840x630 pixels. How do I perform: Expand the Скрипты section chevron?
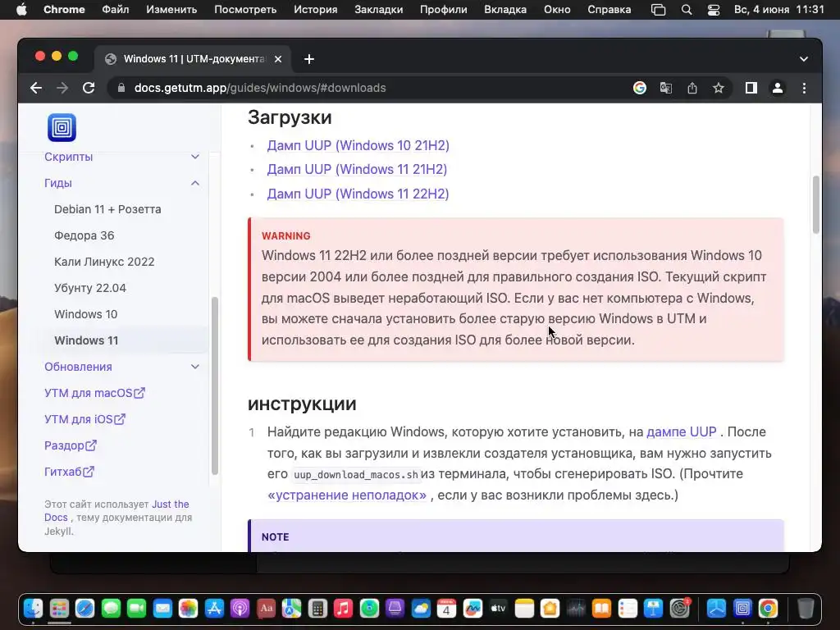(x=195, y=157)
